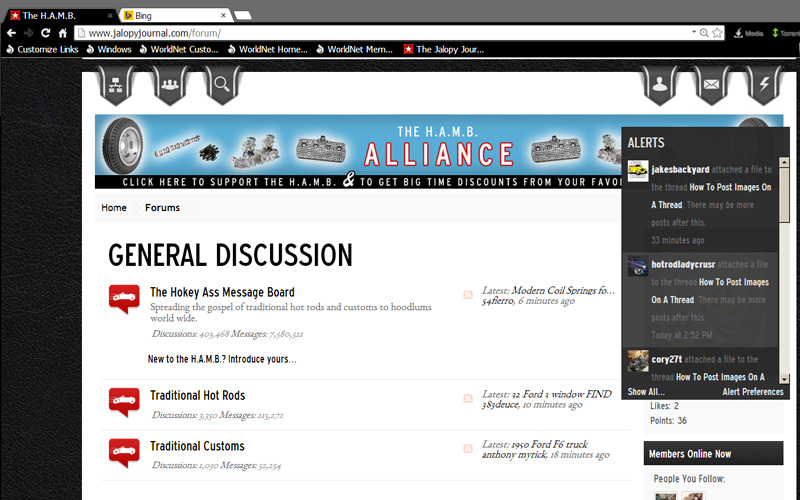Click RSS icon for Hokey Ass Message Board

pyautogui.click(x=468, y=294)
